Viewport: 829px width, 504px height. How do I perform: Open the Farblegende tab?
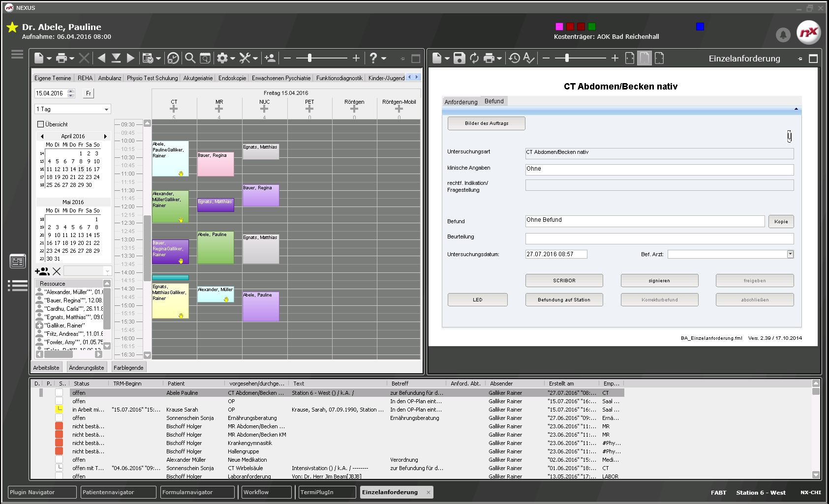tap(128, 368)
